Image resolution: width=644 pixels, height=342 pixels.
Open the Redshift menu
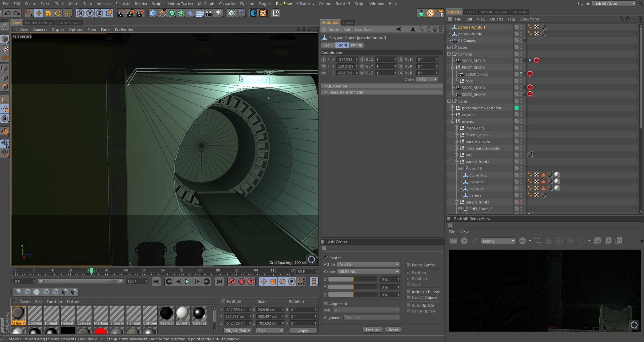point(343,4)
